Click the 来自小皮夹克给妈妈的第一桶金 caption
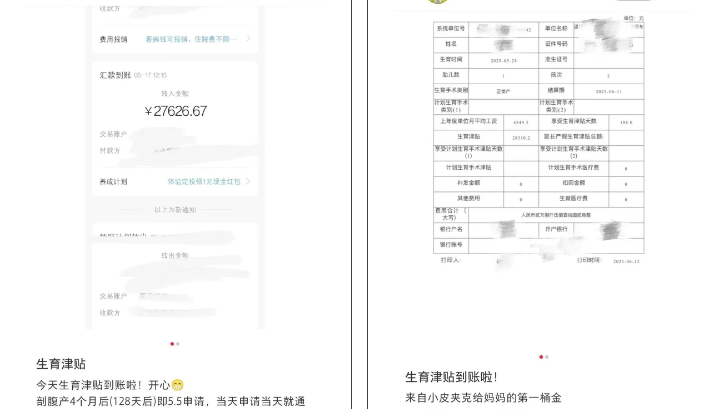 click(483, 397)
